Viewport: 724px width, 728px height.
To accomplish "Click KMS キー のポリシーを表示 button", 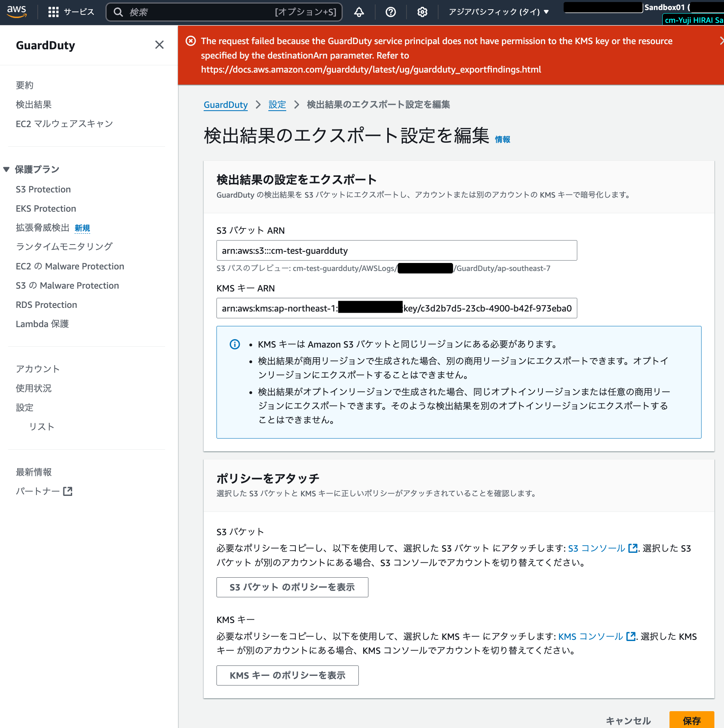I will pyautogui.click(x=287, y=675).
